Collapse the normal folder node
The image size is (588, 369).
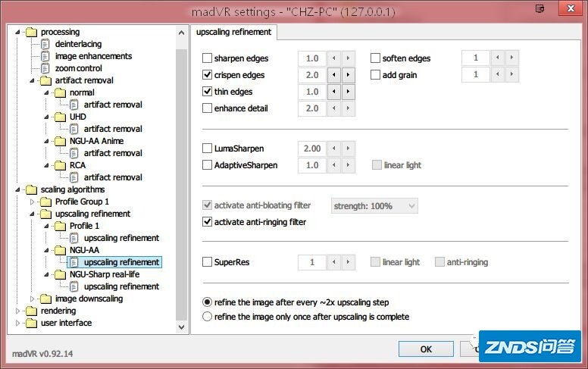(x=46, y=92)
